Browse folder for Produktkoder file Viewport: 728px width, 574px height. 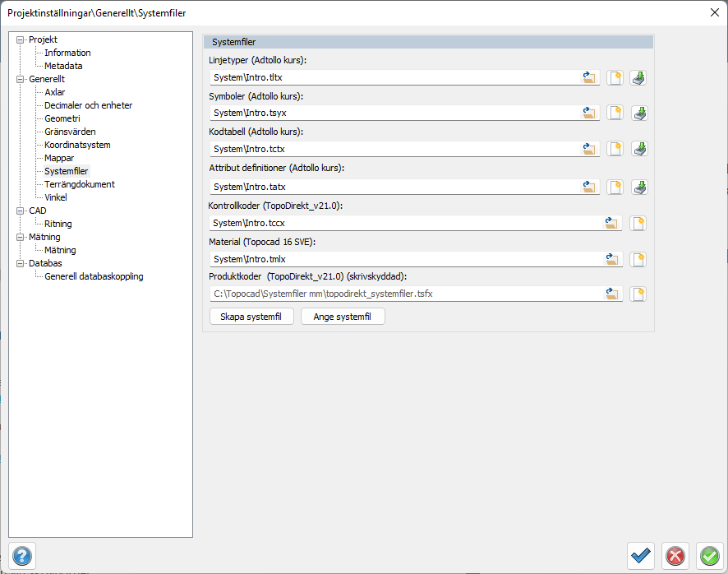[611, 294]
